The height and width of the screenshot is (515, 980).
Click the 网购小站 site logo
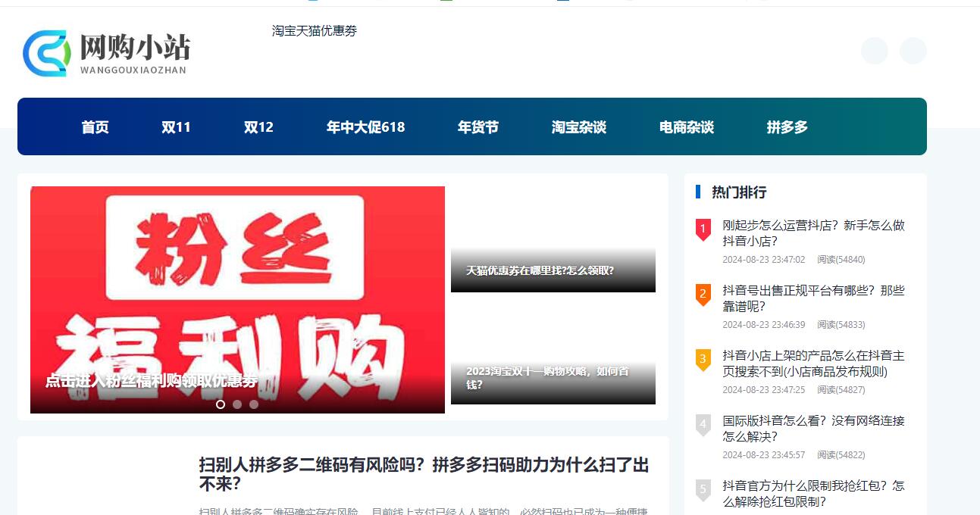pyautogui.click(x=106, y=53)
